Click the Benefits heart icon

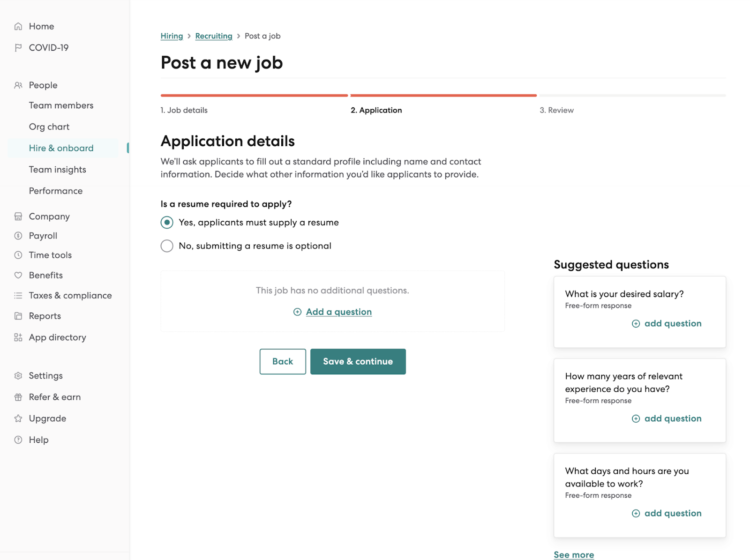(18, 275)
